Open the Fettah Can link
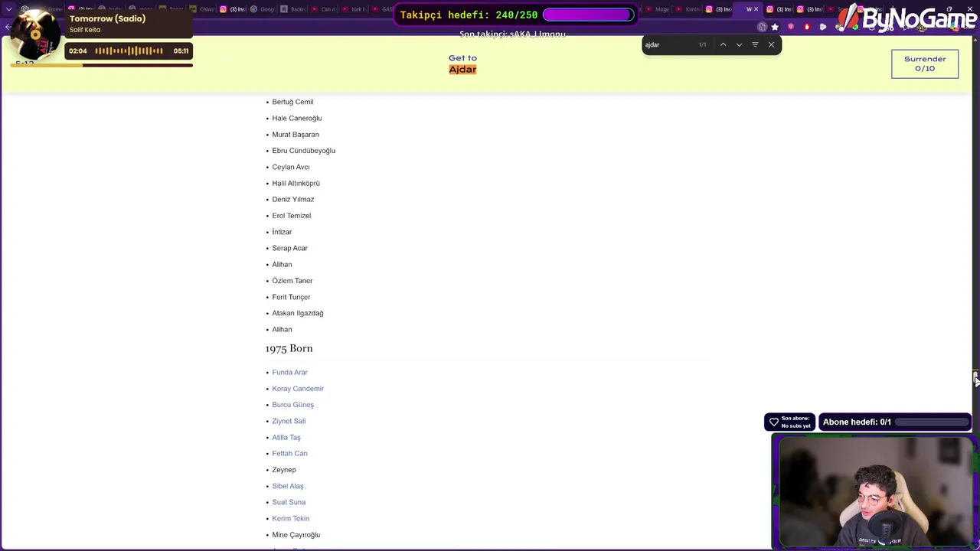The width and height of the screenshot is (980, 551). (289, 453)
